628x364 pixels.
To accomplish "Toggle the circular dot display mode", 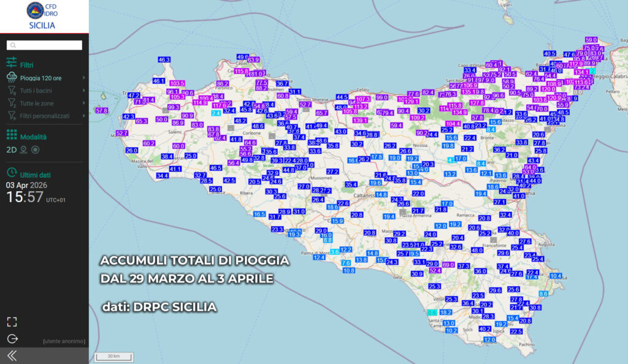I will [35, 149].
